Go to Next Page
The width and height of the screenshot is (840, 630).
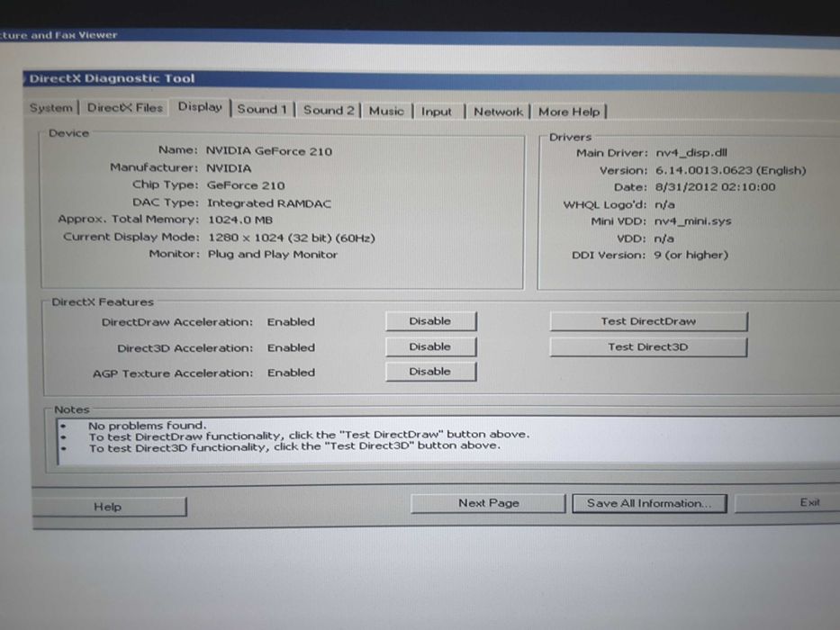pyautogui.click(x=488, y=504)
